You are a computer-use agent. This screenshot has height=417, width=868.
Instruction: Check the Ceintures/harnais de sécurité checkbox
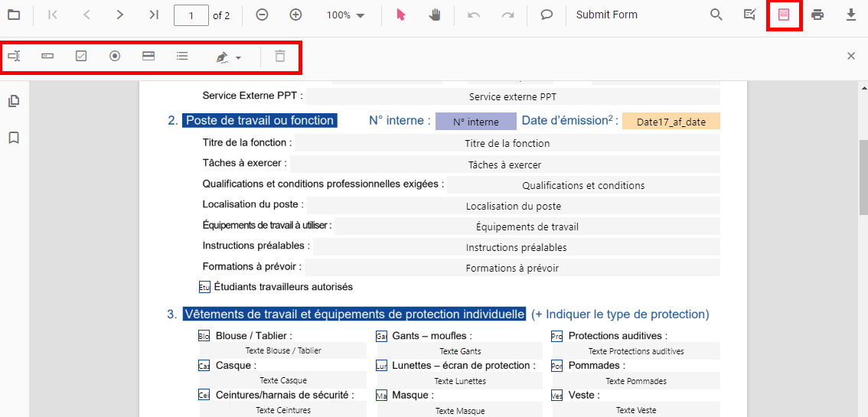pyautogui.click(x=204, y=395)
